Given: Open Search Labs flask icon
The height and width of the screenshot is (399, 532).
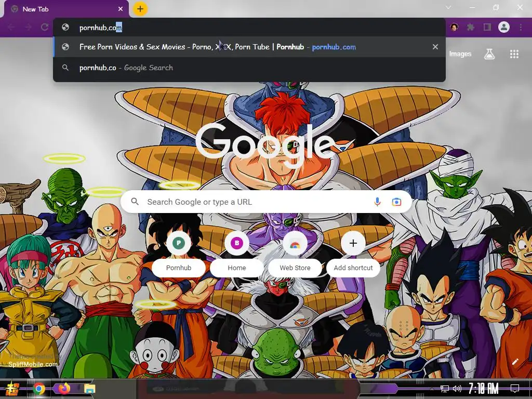Looking at the screenshot, I should point(489,54).
